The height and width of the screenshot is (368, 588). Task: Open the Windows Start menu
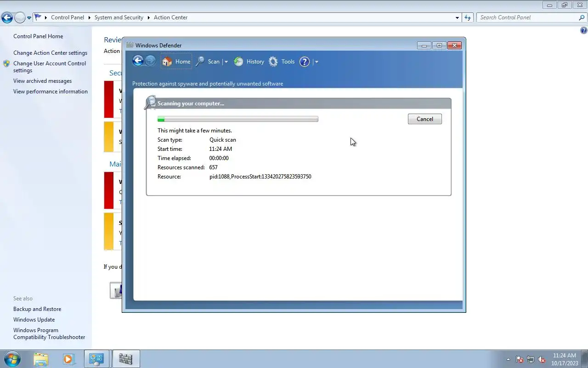point(12,359)
